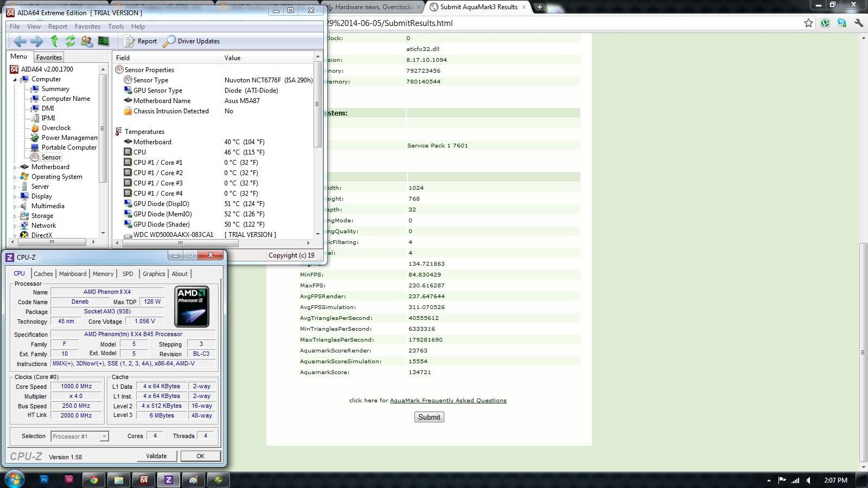868x488 pixels.
Task: Switch to CPU-Z Caches tab
Action: (43, 274)
